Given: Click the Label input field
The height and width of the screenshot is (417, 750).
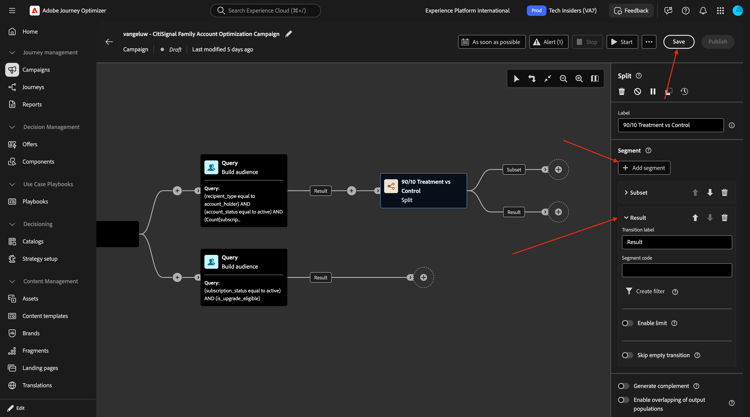Looking at the screenshot, I should point(671,125).
